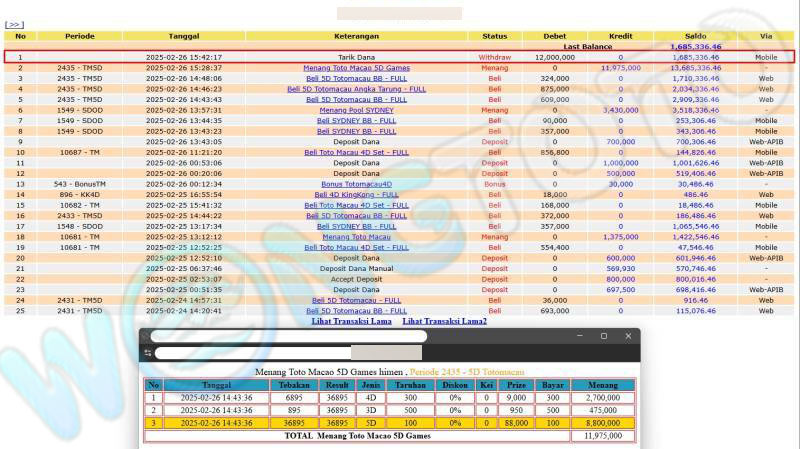Open Beli 4D KingKong - FULL link
800x449 pixels.
pos(356,194)
